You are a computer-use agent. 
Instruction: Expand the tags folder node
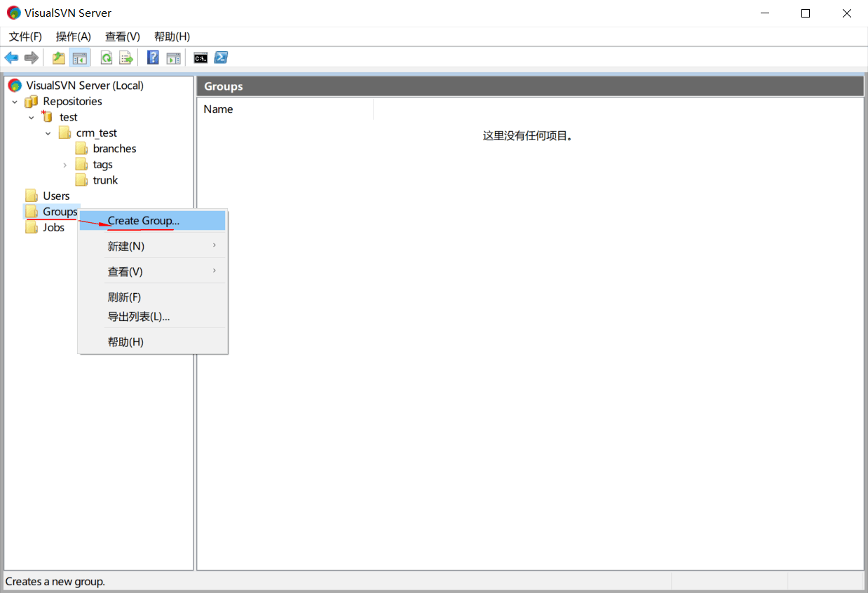click(x=65, y=165)
